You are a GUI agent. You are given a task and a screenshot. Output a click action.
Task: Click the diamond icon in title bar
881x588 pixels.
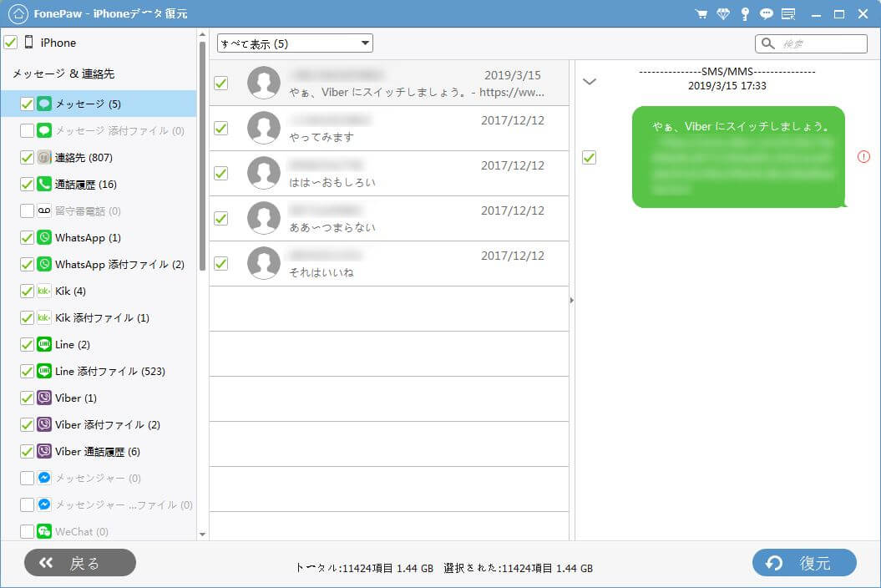click(723, 14)
